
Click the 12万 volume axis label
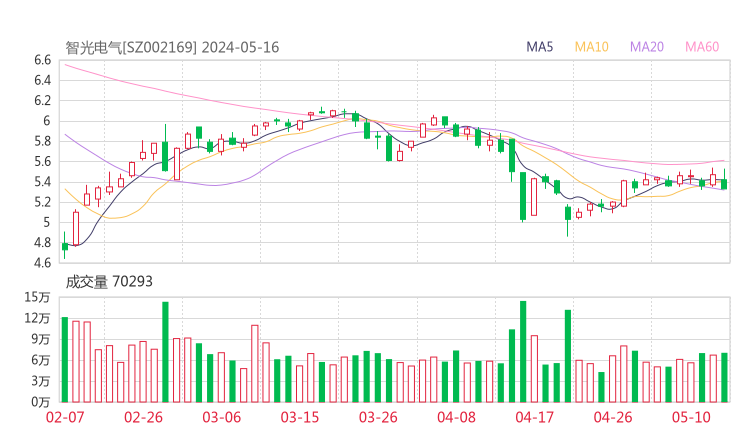tap(37, 318)
